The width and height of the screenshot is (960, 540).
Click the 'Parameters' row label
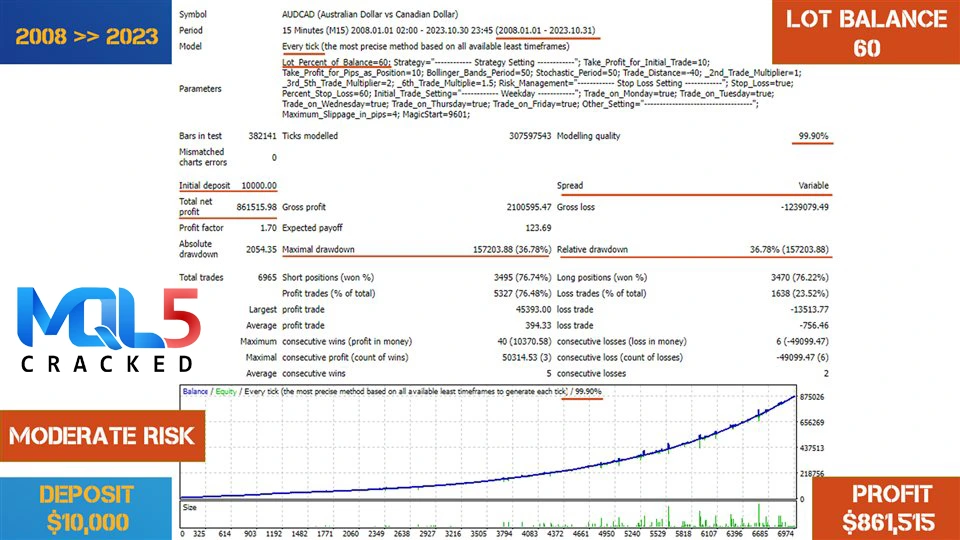coord(200,88)
